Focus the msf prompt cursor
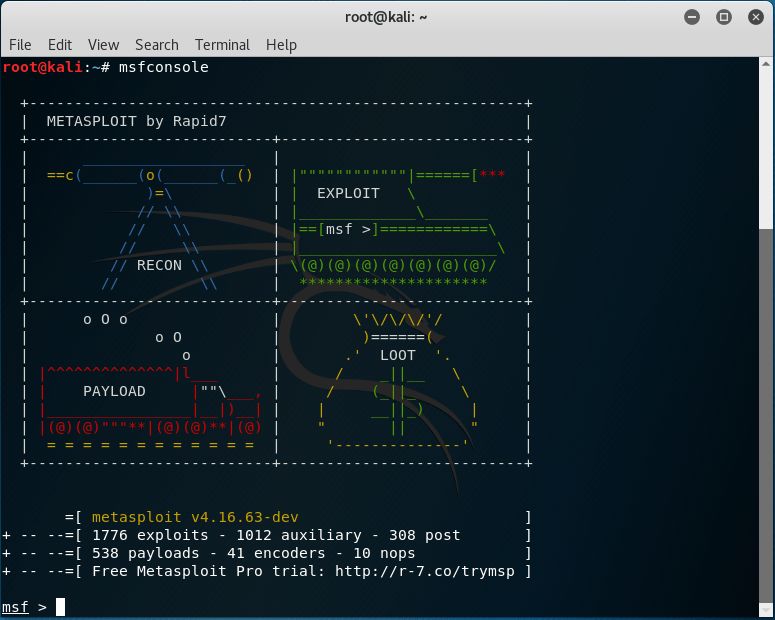The width and height of the screenshot is (775, 620). coord(60,607)
